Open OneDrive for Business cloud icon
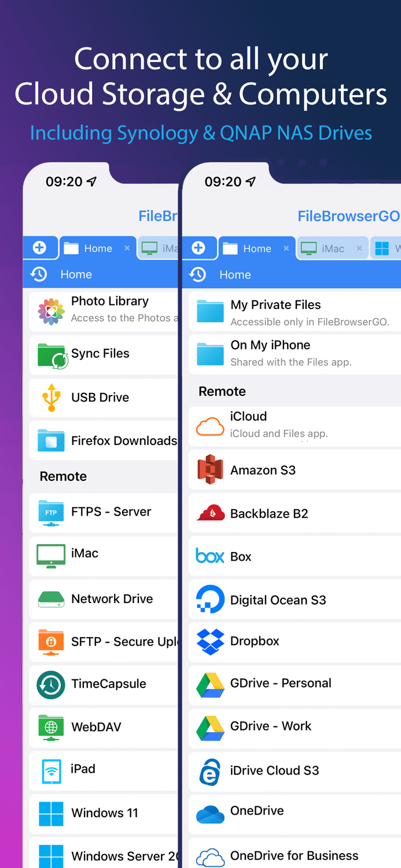This screenshot has width=401, height=868. tap(210, 857)
